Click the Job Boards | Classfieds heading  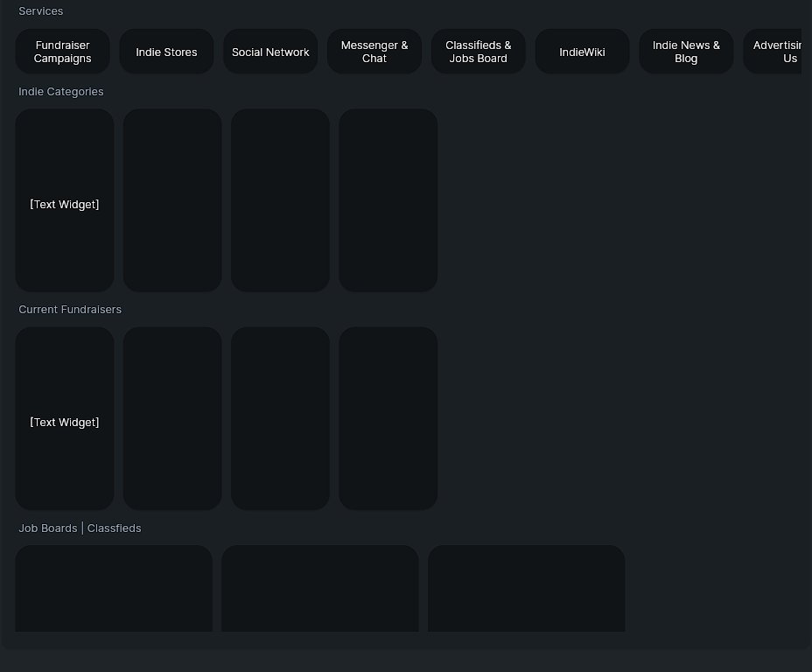point(80,528)
